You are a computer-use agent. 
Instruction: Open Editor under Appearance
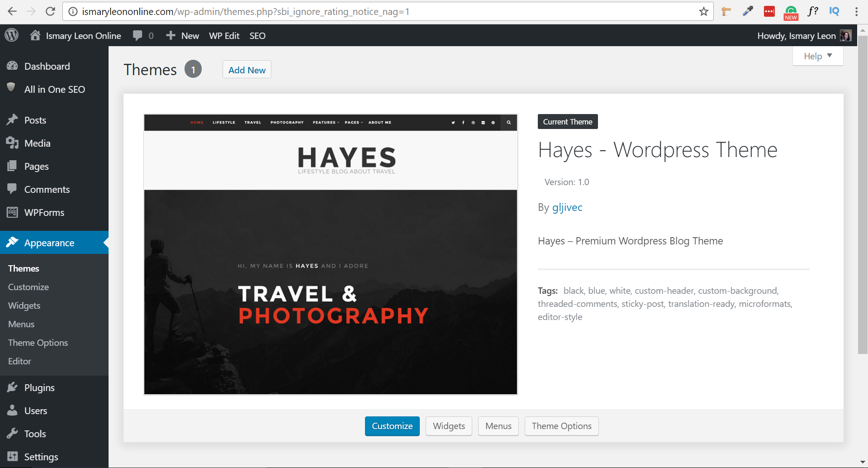point(19,361)
